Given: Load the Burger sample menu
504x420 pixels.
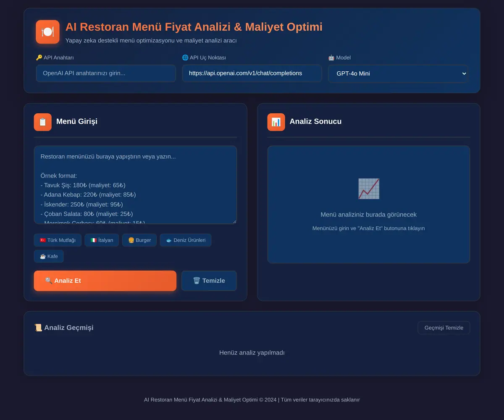Looking at the screenshot, I should (139, 240).
